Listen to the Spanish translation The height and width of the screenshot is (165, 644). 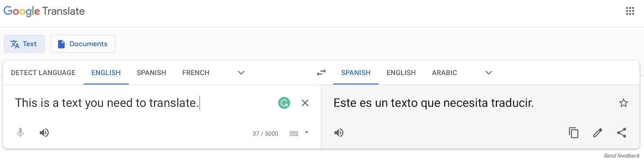(339, 133)
